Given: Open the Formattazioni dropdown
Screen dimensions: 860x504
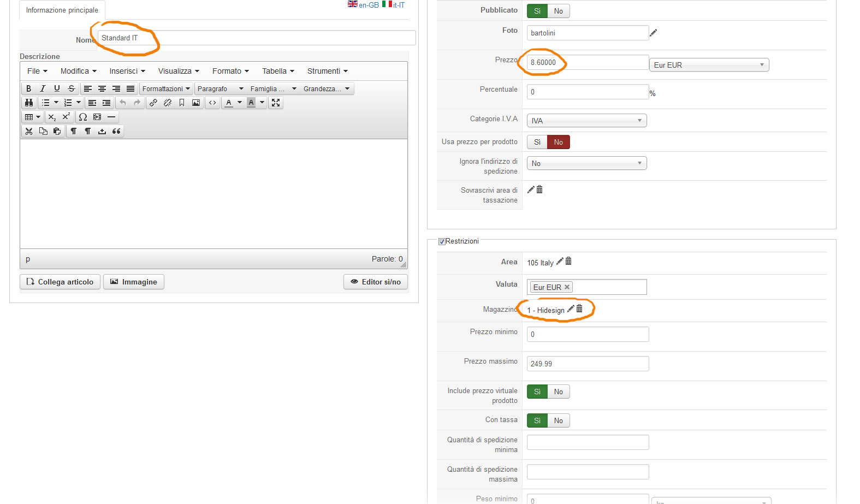Looking at the screenshot, I should click(x=167, y=88).
